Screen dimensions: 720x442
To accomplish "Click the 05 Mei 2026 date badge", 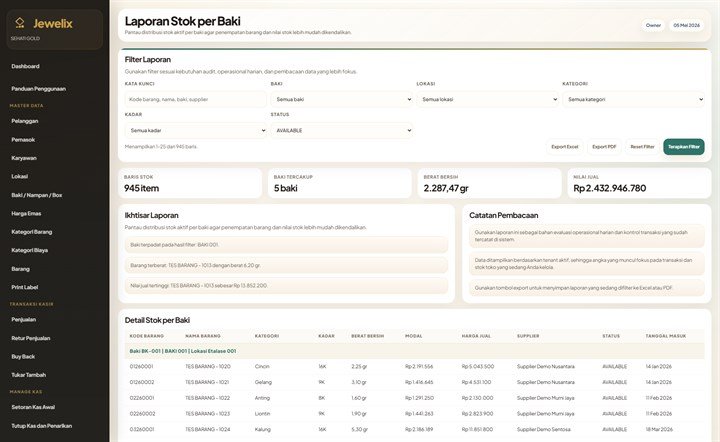I will click(686, 25).
